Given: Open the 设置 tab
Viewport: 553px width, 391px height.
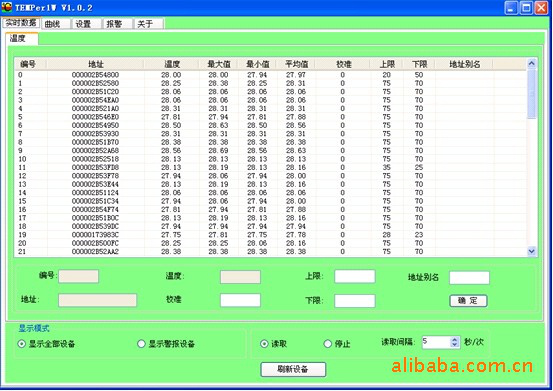Looking at the screenshot, I should coord(87,24).
